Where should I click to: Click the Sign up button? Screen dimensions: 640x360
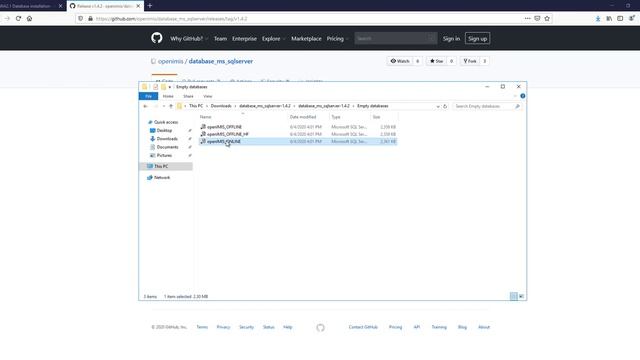pyautogui.click(x=478, y=38)
